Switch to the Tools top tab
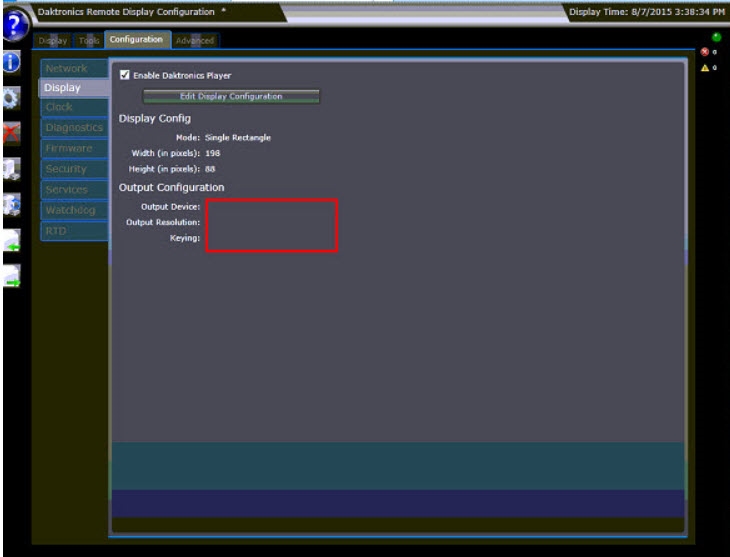This screenshot has height=557, width=730. click(87, 40)
